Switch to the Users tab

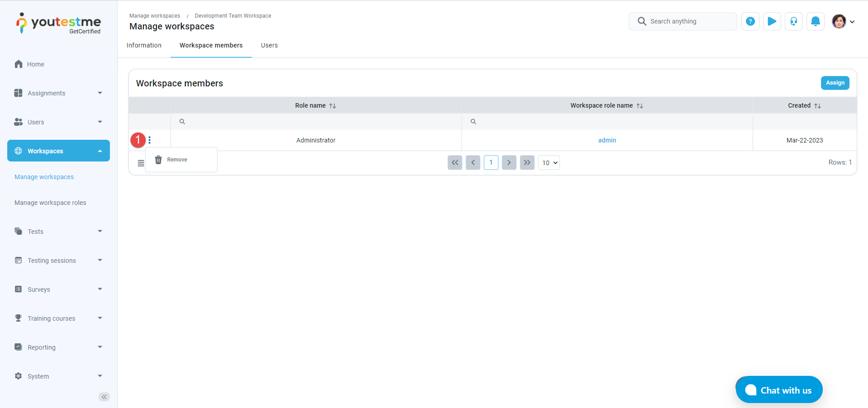(269, 45)
